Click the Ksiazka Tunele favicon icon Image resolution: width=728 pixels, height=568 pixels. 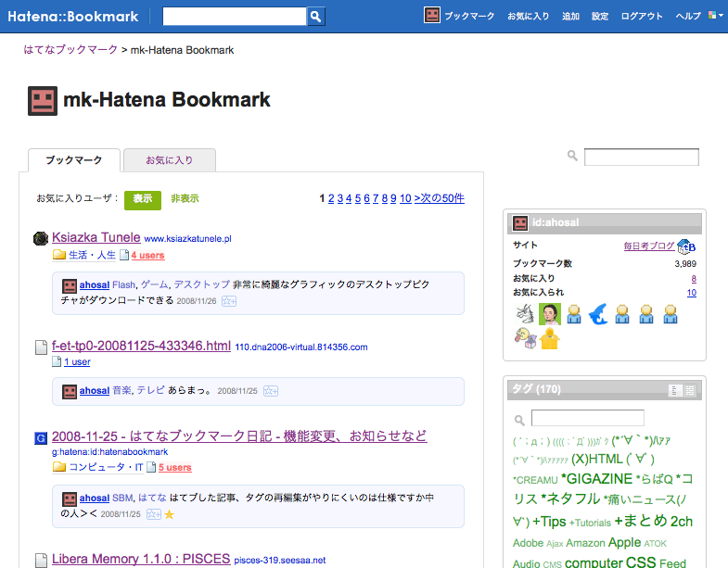(x=41, y=238)
